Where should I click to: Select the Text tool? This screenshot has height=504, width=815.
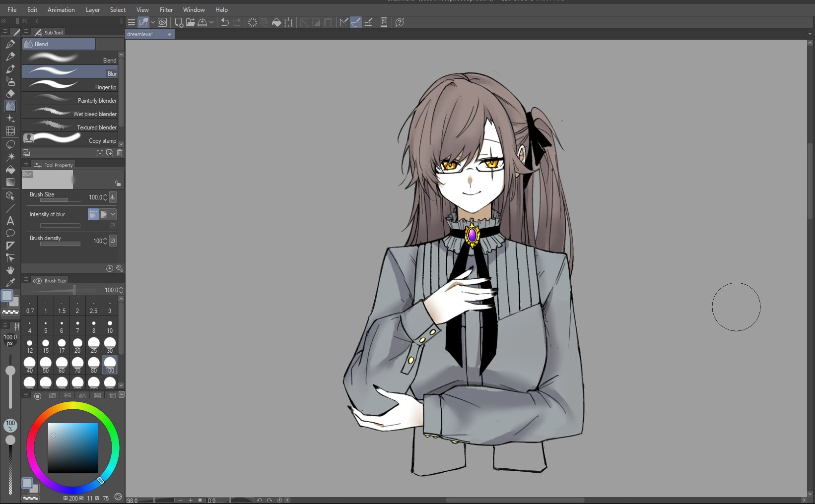point(10,221)
